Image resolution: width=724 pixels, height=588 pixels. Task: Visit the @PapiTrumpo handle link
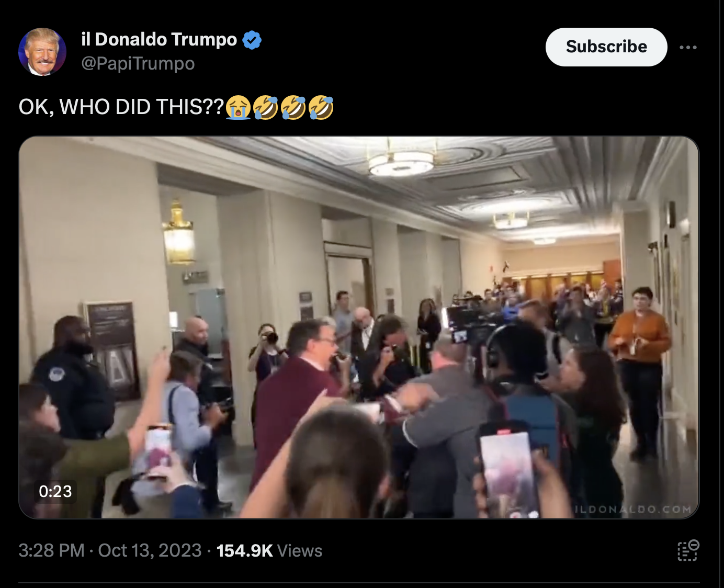(138, 63)
